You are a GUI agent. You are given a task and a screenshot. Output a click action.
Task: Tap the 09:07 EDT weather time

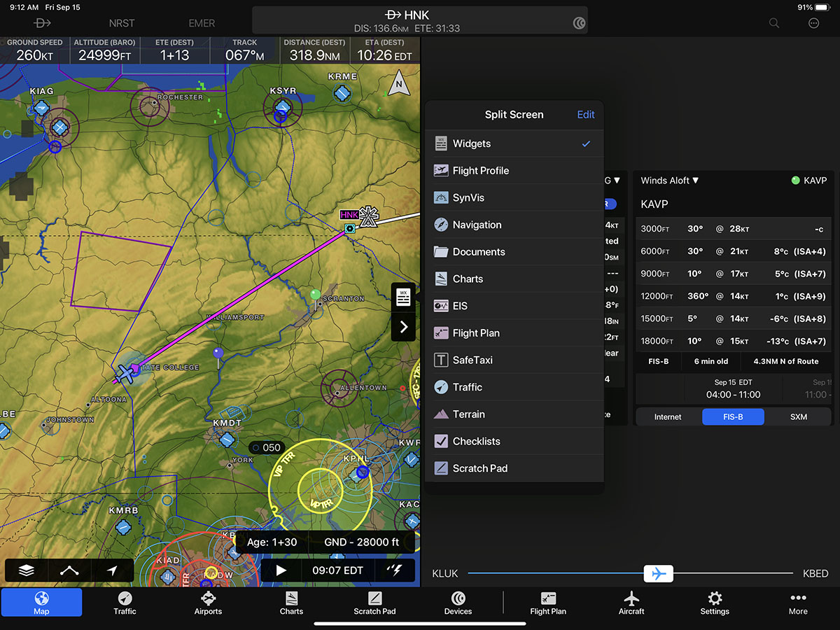click(338, 570)
